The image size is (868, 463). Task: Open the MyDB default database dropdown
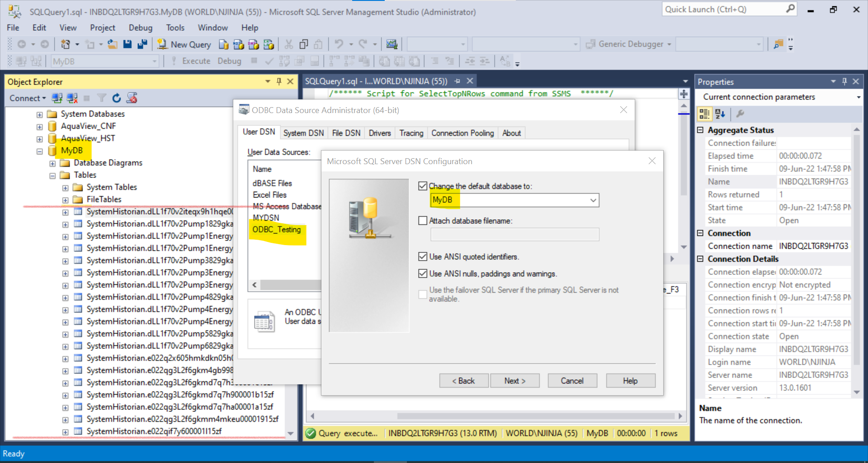[593, 200]
